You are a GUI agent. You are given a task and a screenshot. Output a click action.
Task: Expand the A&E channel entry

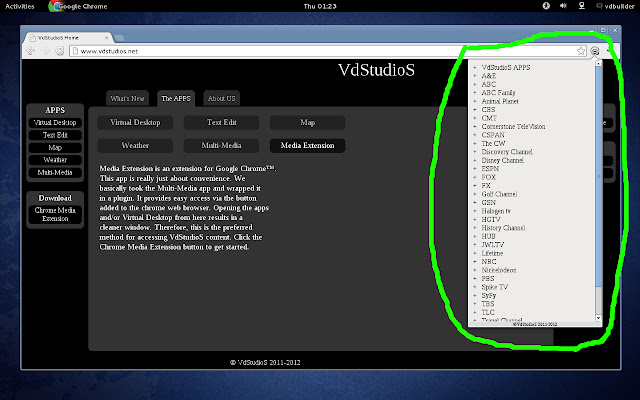(x=475, y=76)
